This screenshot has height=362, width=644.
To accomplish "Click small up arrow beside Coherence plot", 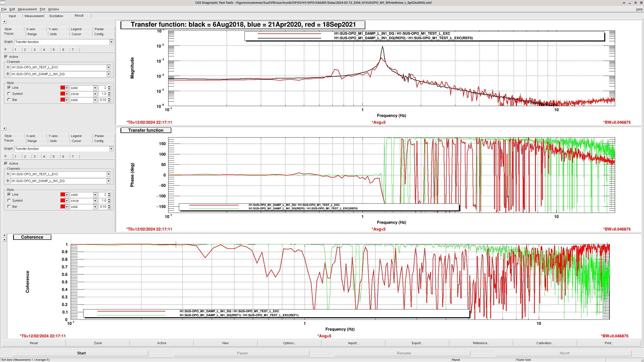I will pos(4,240).
